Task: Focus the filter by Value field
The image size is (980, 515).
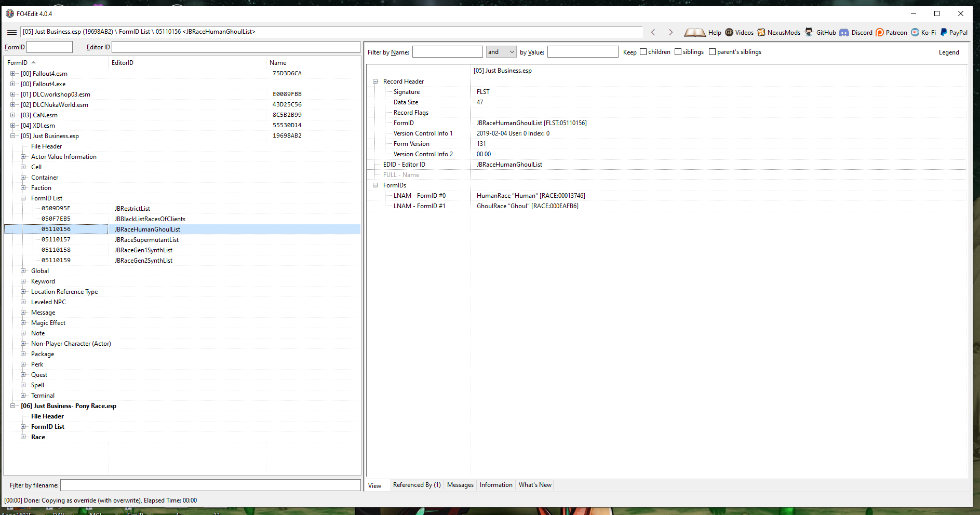Action: 583,52
